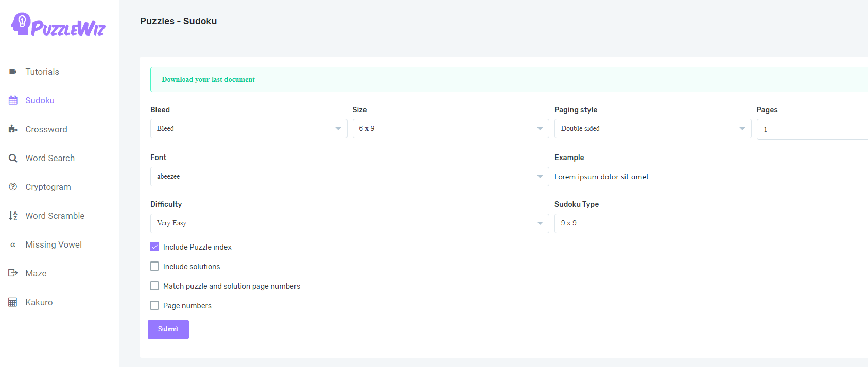
Task: Uncheck Include Puzzle index
Action: tap(154, 247)
